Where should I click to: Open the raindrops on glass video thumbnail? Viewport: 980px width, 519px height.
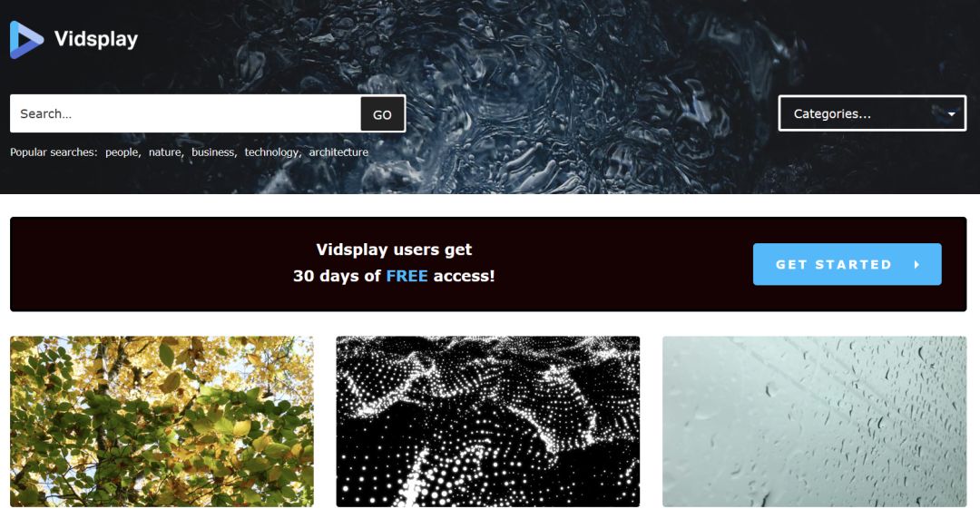[x=814, y=421]
